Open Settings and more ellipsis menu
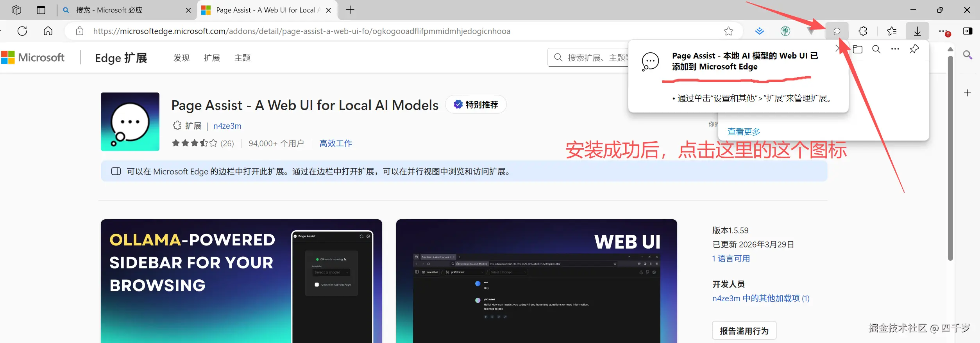The height and width of the screenshot is (343, 980). [943, 31]
